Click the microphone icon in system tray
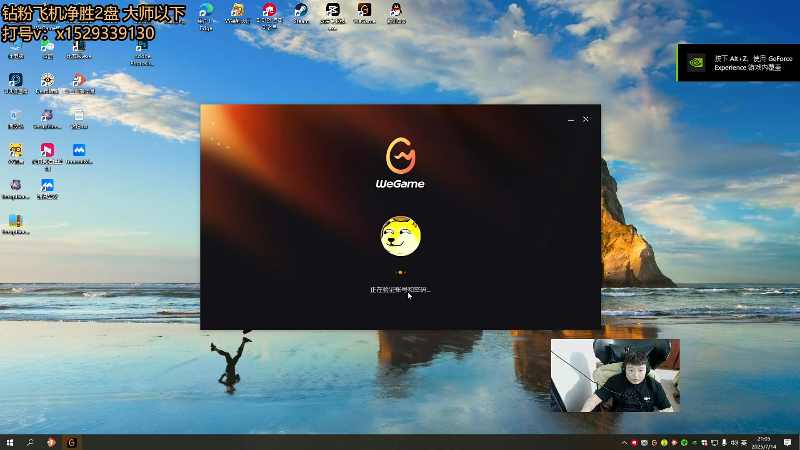Viewport: 800px width, 450px height. (724, 443)
